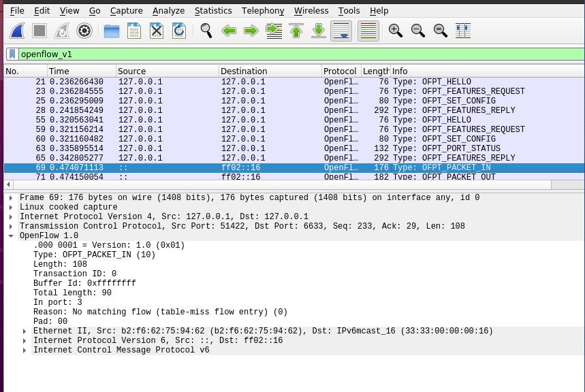The height and width of the screenshot is (392, 585).
Task: Start capture with the shark fin icon
Action: coord(17,31)
